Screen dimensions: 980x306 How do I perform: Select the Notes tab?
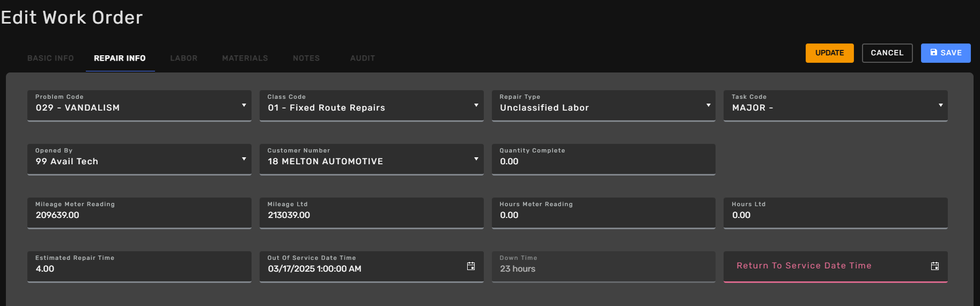(x=306, y=58)
